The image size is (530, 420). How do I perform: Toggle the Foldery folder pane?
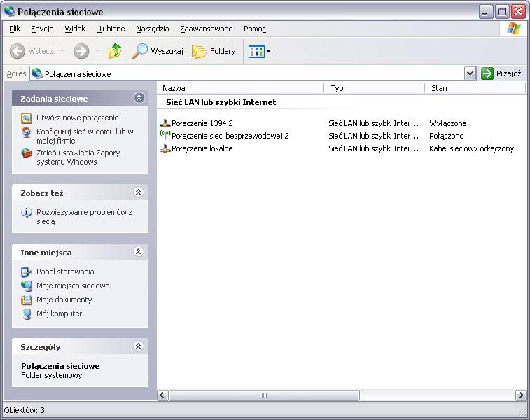(214, 51)
